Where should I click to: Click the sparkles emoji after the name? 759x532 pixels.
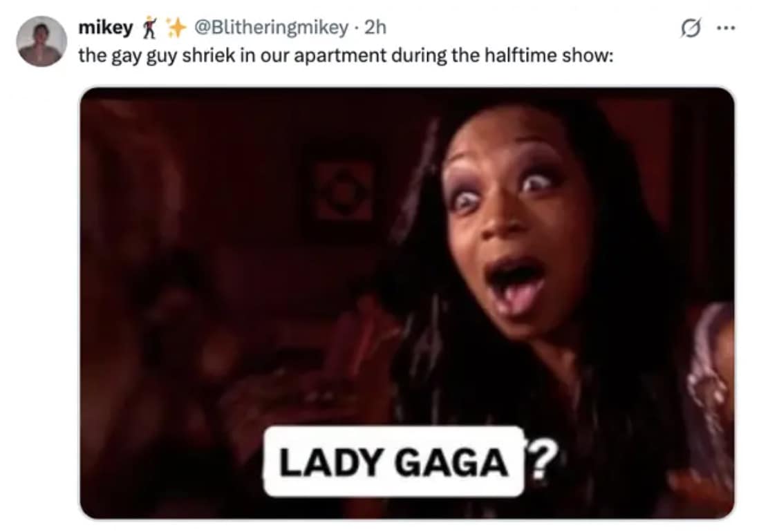(176, 28)
